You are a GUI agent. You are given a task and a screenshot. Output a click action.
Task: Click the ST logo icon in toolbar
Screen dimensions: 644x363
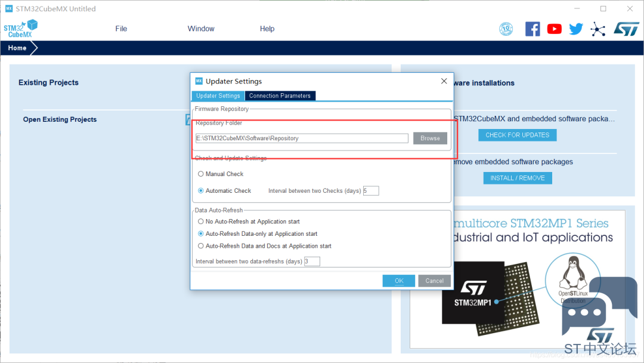tap(626, 29)
